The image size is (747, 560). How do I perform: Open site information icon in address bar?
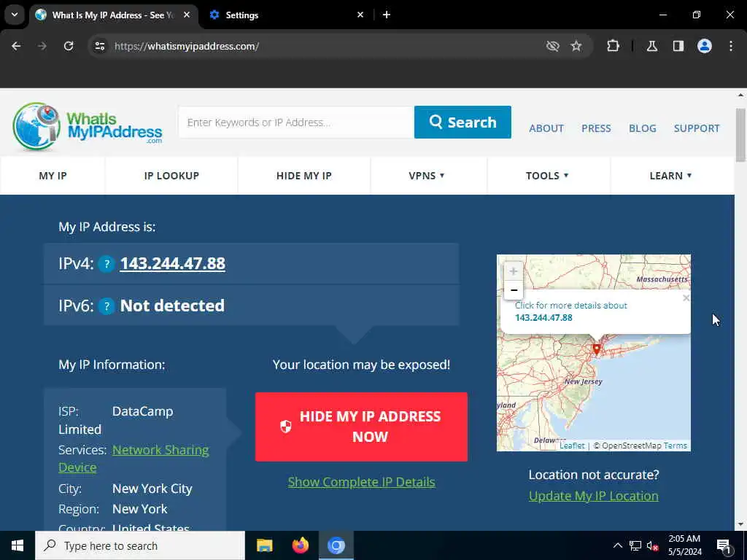[x=99, y=46]
